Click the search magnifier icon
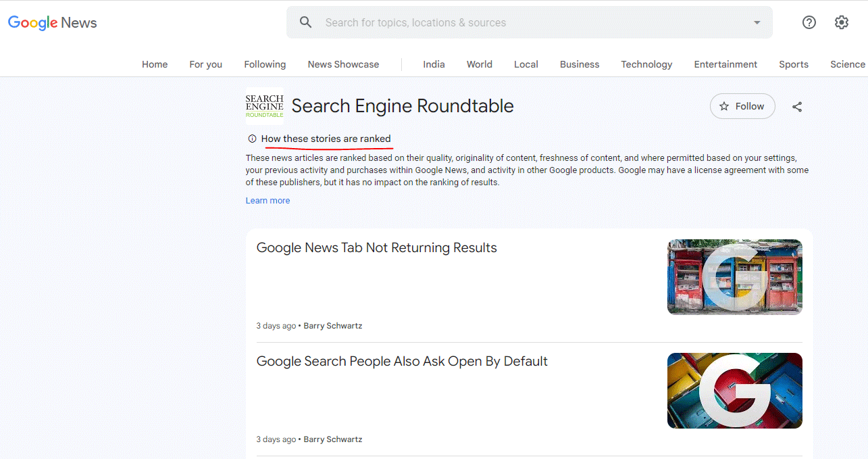Screen dimensions: 868x459 pyautogui.click(x=305, y=22)
